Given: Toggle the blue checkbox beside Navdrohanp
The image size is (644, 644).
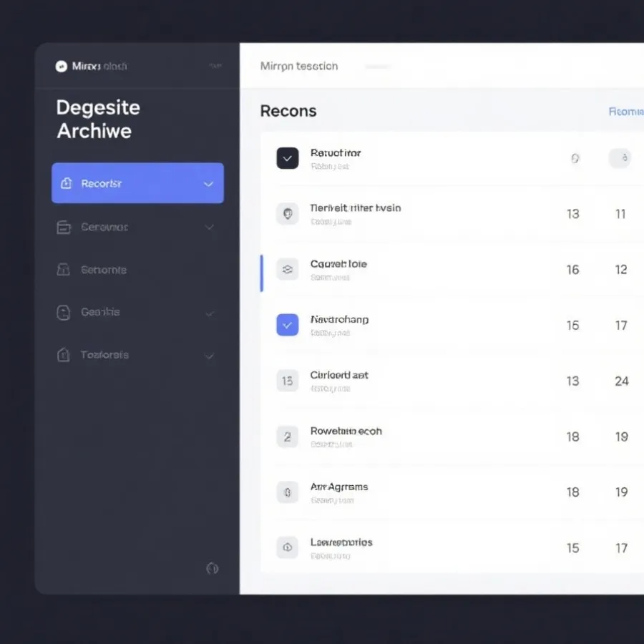Looking at the screenshot, I should 287,326.
